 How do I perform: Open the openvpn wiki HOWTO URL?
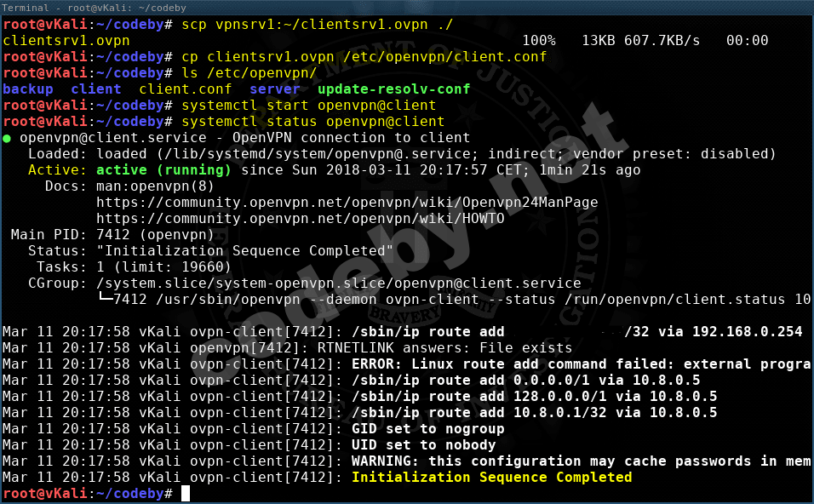tap(301, 219)
